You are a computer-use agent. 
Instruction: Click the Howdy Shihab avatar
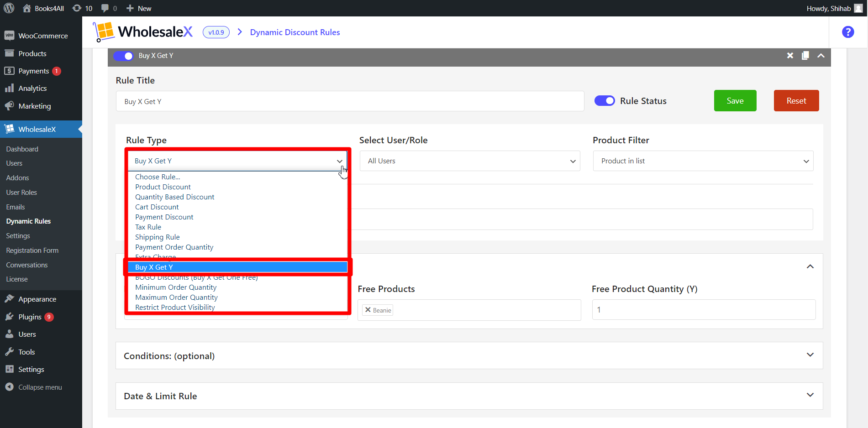tap(858, 8)
